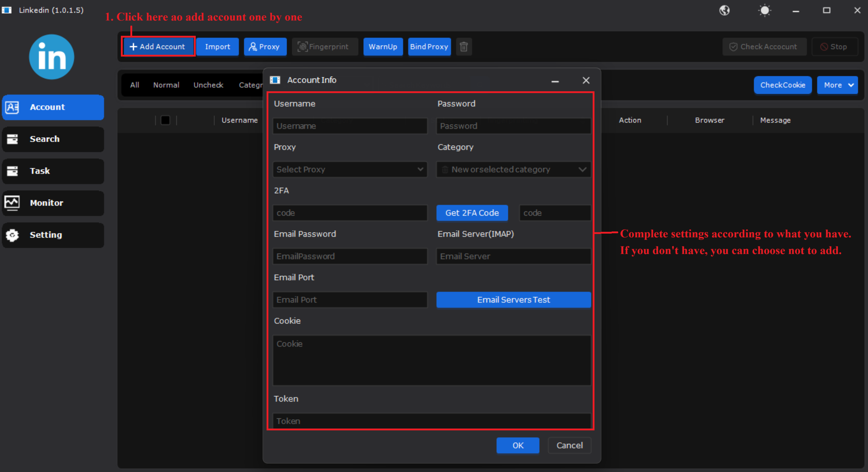Viewport: 868px width, 472px height.
Task: Focus the Email Server input field
Action: tap(513, 256)
